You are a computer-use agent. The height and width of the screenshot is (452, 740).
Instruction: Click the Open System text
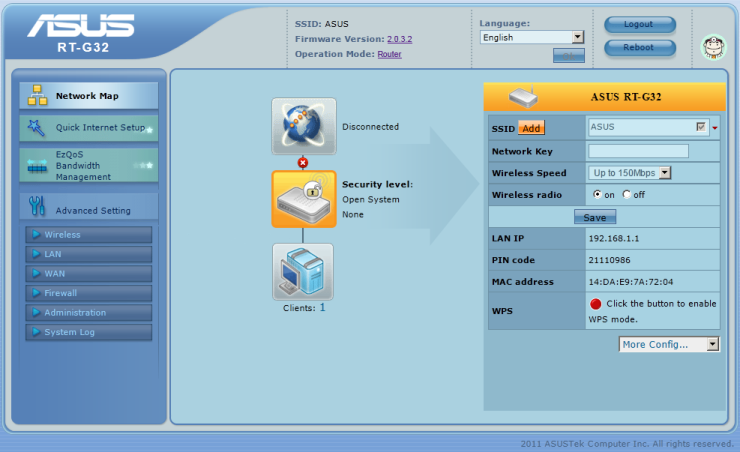(x=371, y=200)
